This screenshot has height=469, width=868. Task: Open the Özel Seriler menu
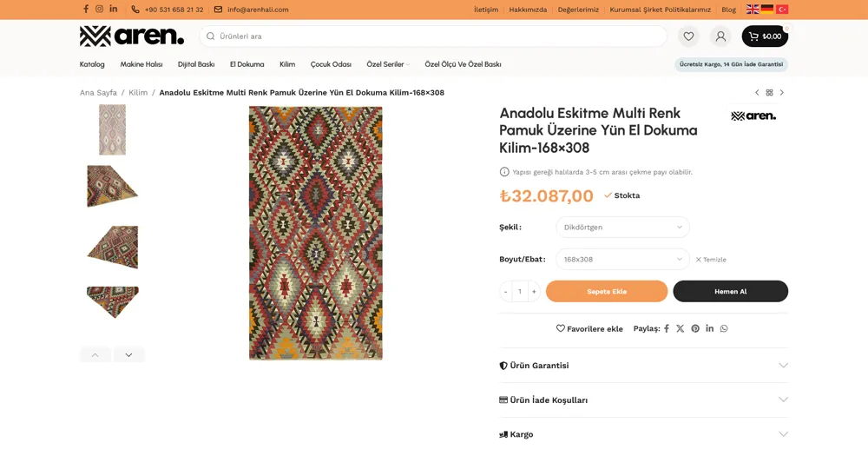tap(387, 64)
